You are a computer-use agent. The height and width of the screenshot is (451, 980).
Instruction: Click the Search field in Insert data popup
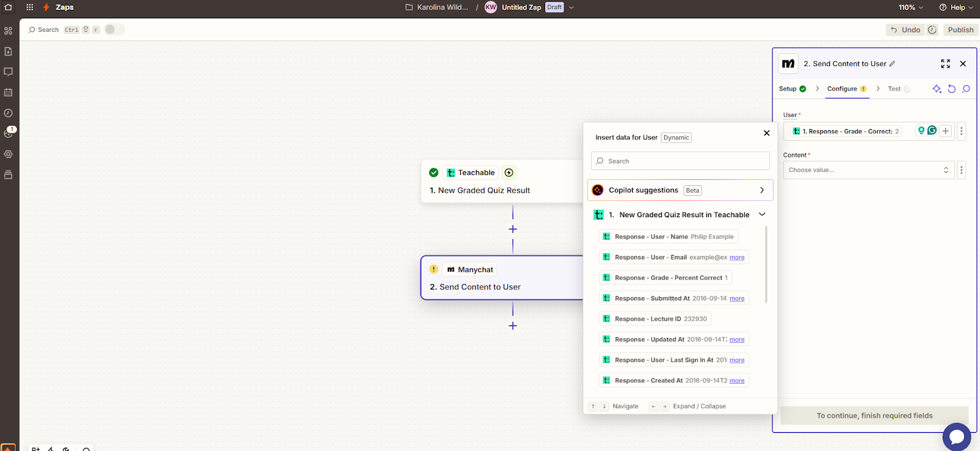pyautogui.click(x=680, y=161)
